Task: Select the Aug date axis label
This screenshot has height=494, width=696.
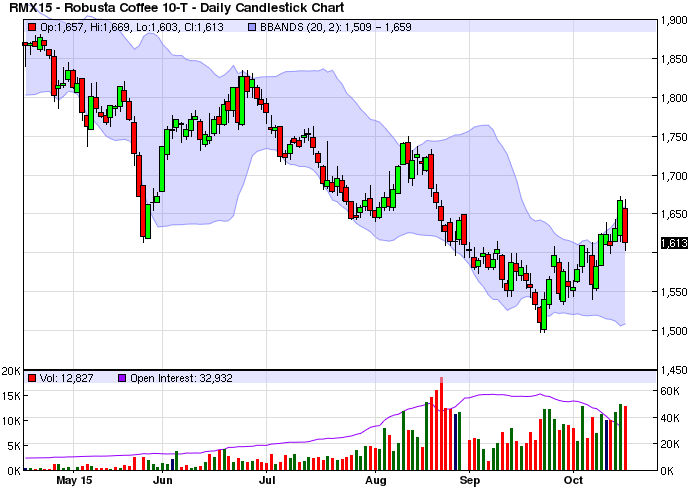Action: 375,481
